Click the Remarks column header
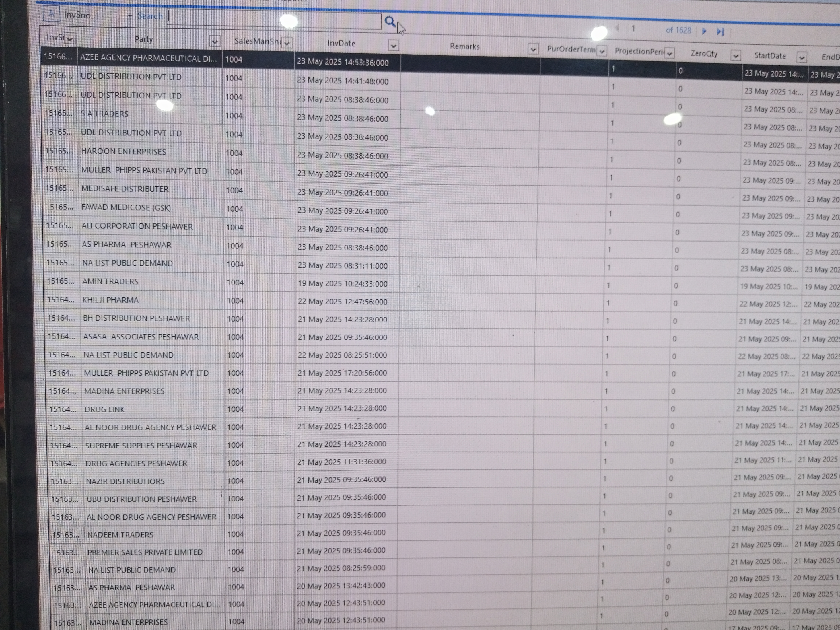 pyautogui.click(x=464, y=47)
